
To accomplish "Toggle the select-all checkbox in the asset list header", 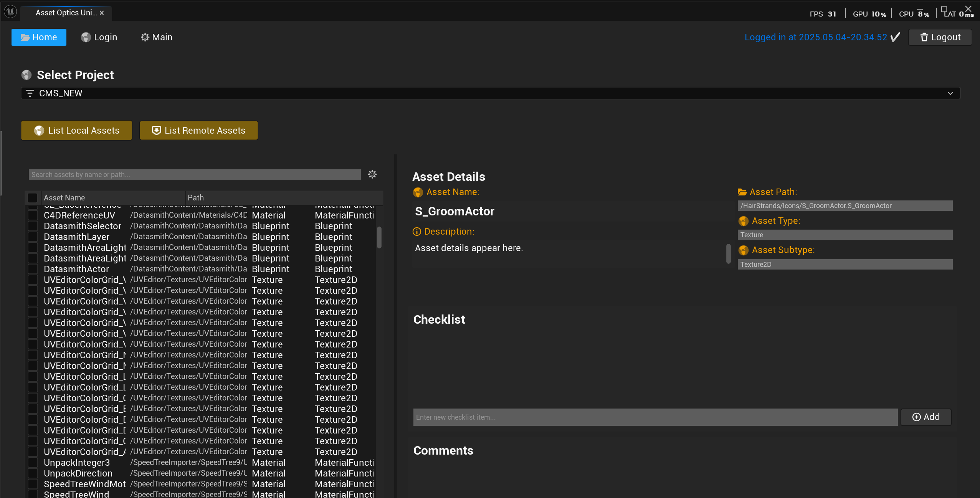I will 33,197.
